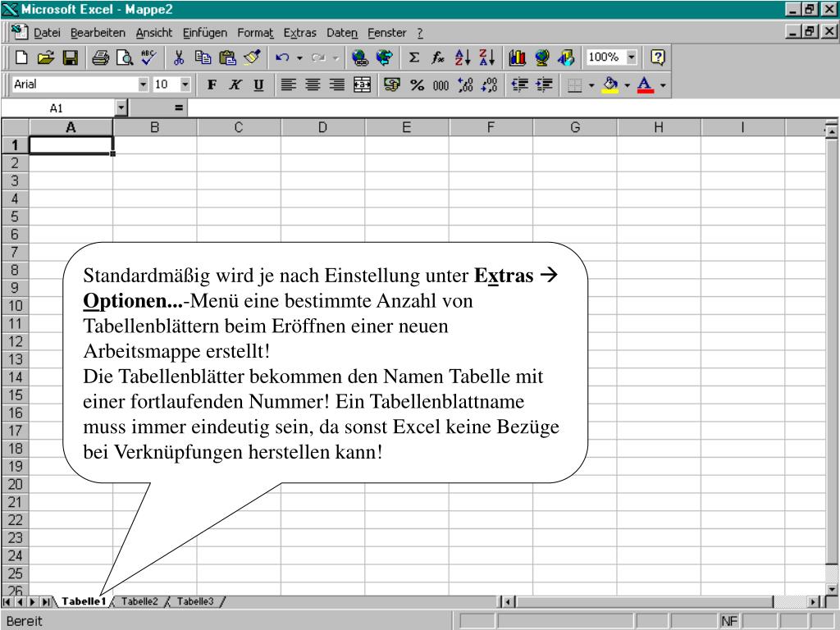Screen dimensions: 840x630
Task: Activate the format painter brush icon
Action: click(252, 57)
